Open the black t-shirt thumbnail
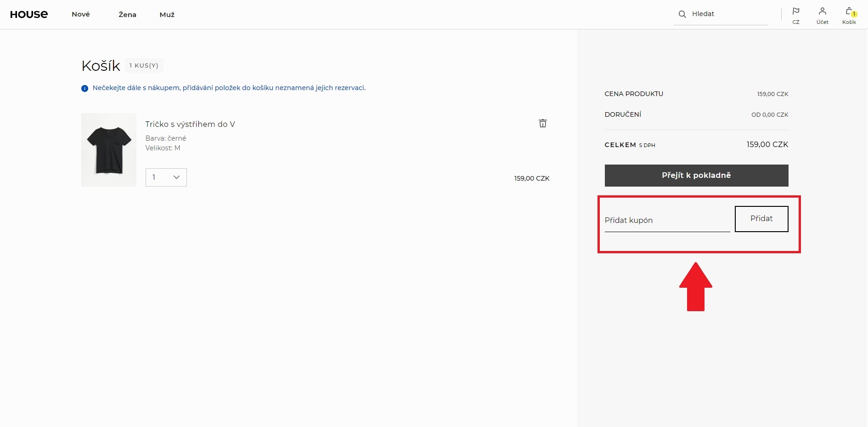The width and height of the screenshot is (868, 427). click(x=109, y=150)
